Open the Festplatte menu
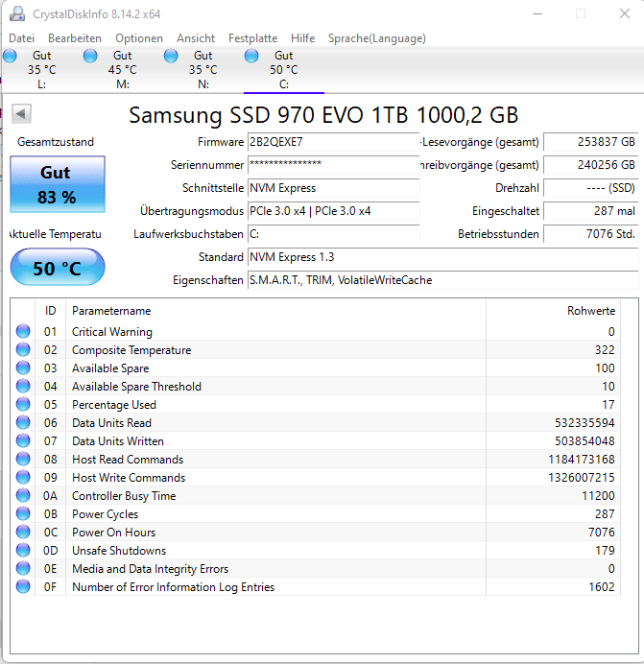Image resolution: width=644 pixels, height=664 pixels. (253, 38)
